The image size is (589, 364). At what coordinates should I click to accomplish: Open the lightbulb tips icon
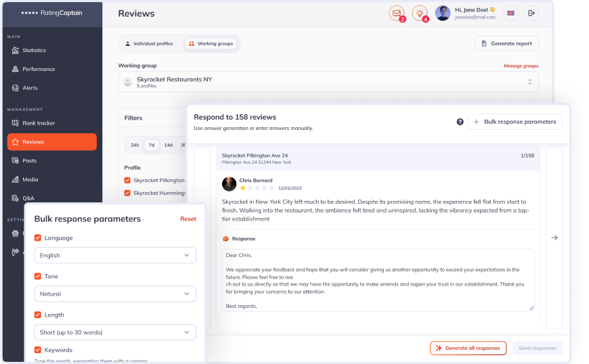click(420, 13)
